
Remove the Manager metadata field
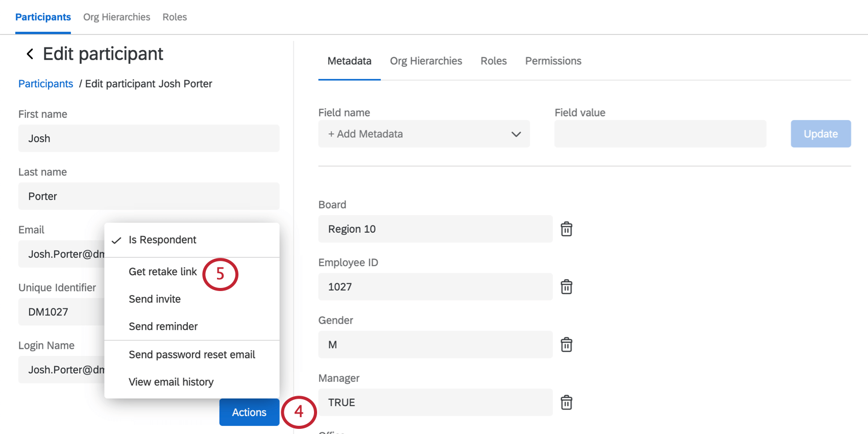point(566,402)
